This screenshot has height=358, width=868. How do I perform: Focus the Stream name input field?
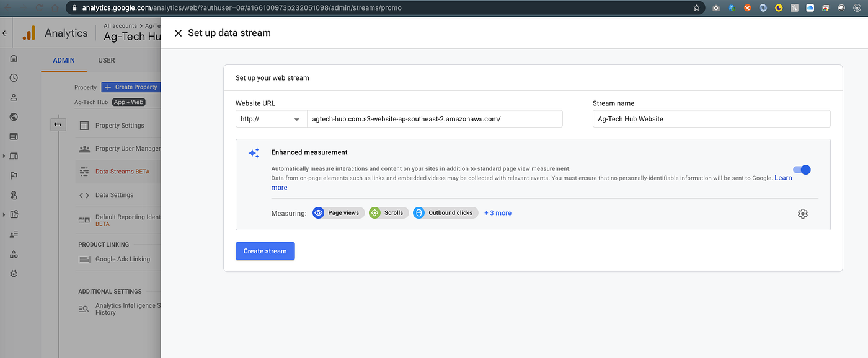[711, 119]
